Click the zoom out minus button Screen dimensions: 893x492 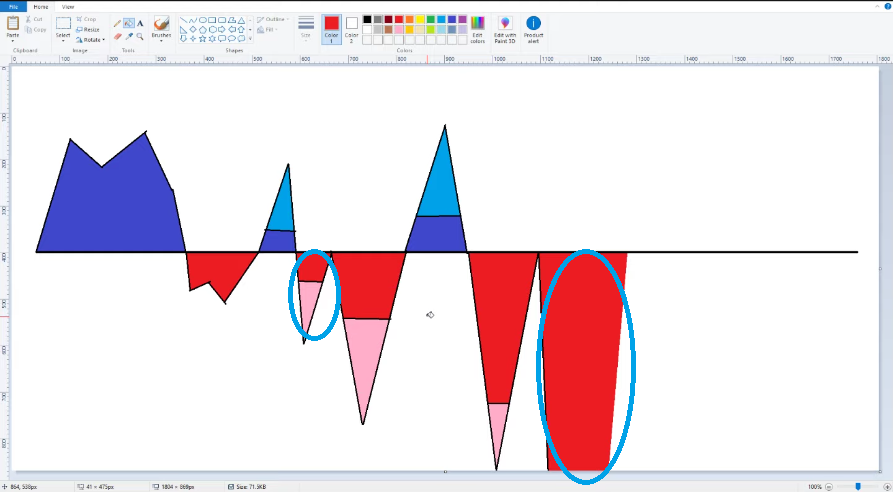(829, 487)
